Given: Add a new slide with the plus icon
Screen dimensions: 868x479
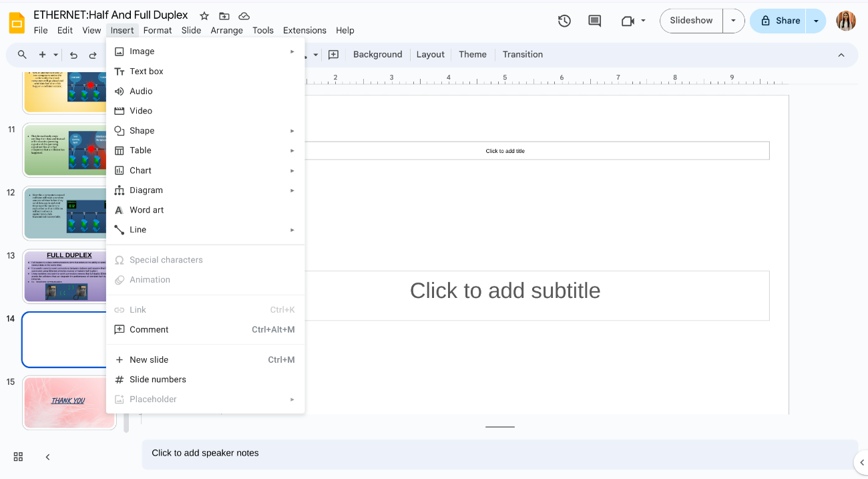Looking at the screenshot, I should (x=41, y=55).
